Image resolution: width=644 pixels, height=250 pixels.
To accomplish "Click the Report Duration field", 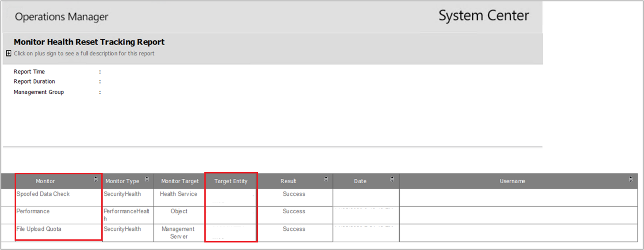I will (x=34, y=81).
